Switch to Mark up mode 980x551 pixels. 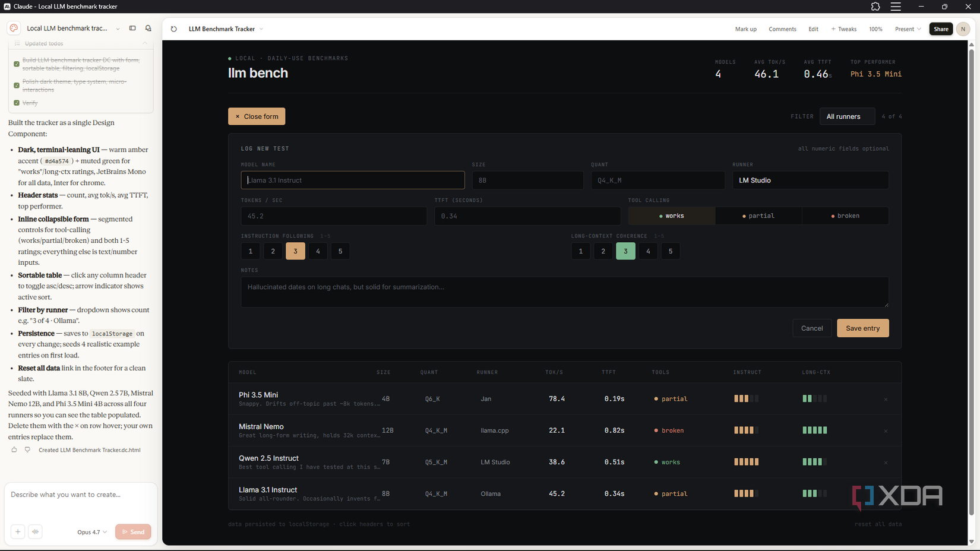coord(746,29)
